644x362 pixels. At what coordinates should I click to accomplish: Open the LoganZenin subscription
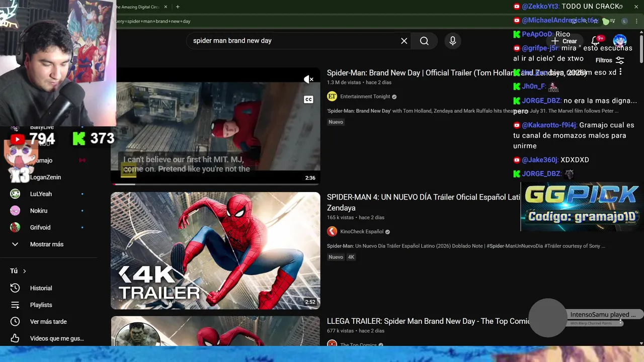pos(45,177)
